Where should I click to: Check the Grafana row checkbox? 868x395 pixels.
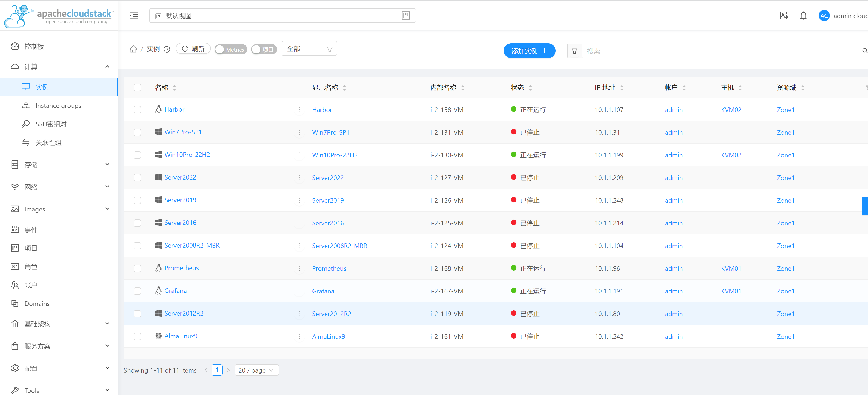click(x=137, y=291)
